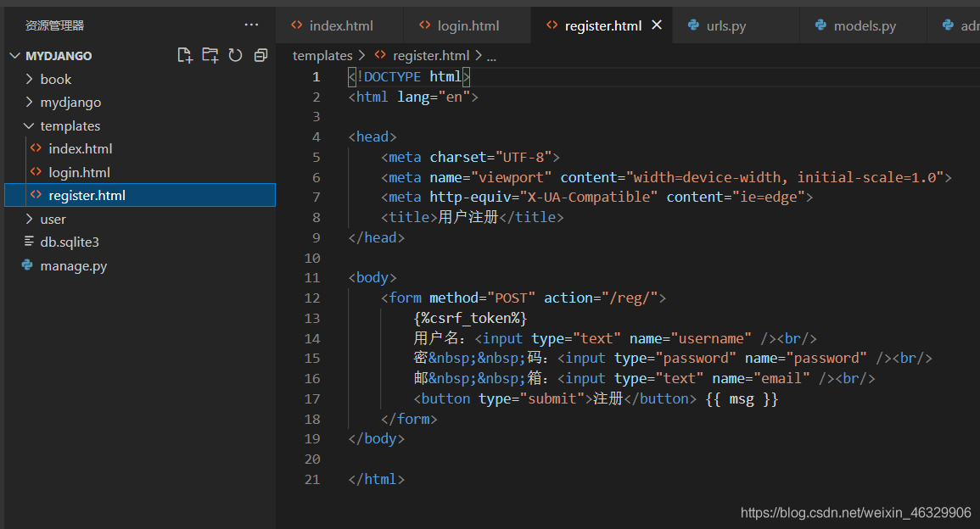Switch to the models.py tab
This screenshot has height=529, width=980.
(864, 25)
